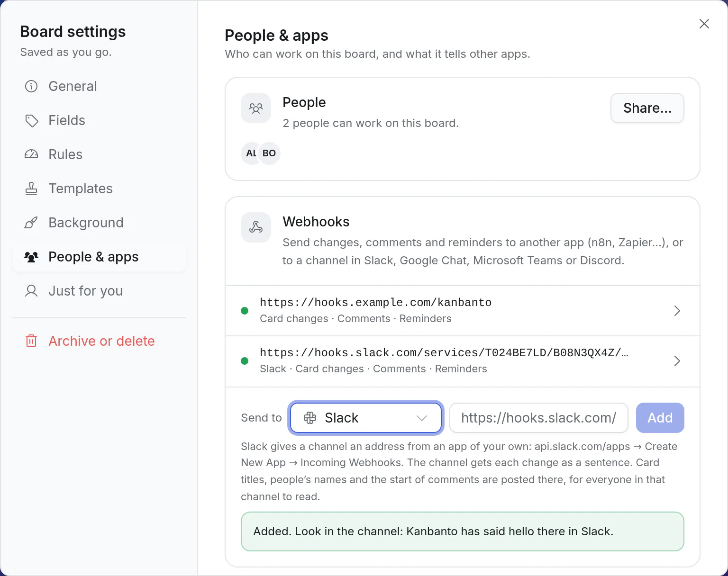Expand the hooks.slack.com webhook chevron
728x576 pixels.
(x=677, y=361)
